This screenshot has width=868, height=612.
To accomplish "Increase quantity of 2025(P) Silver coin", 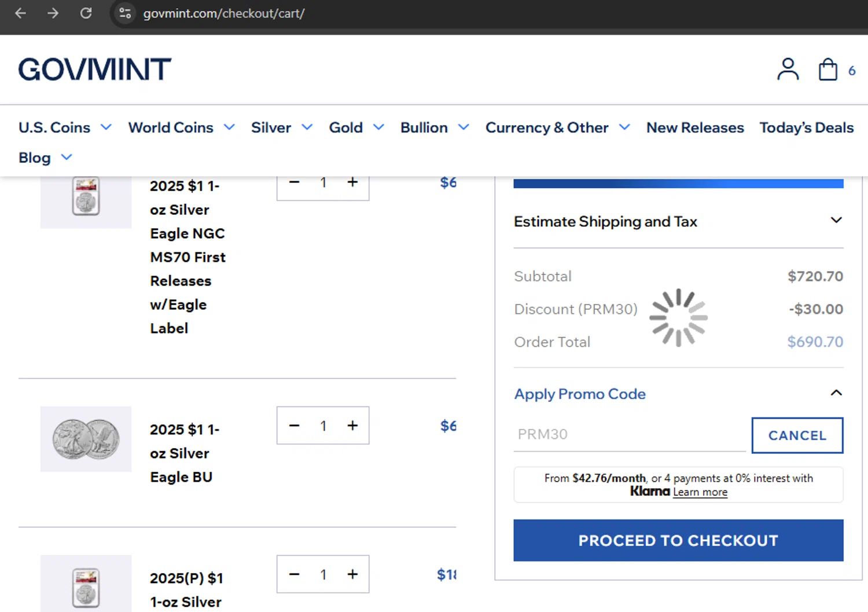I will (352, 574).
